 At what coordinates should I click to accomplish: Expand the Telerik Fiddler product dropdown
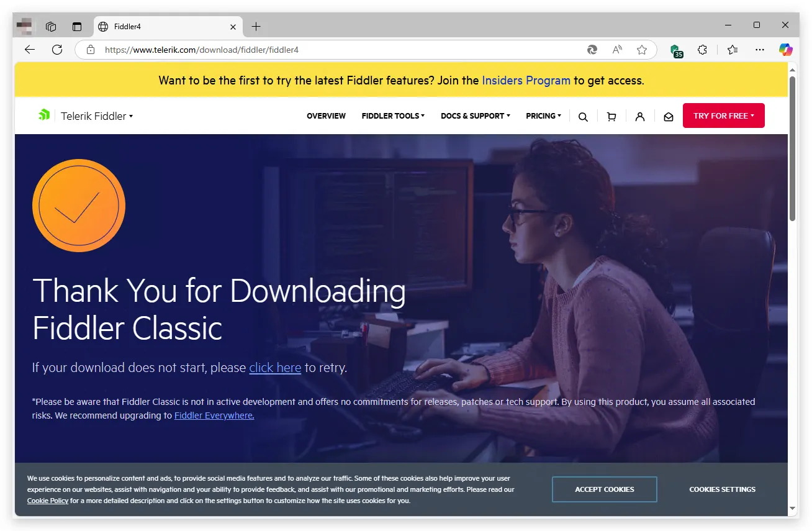[97, 116]
